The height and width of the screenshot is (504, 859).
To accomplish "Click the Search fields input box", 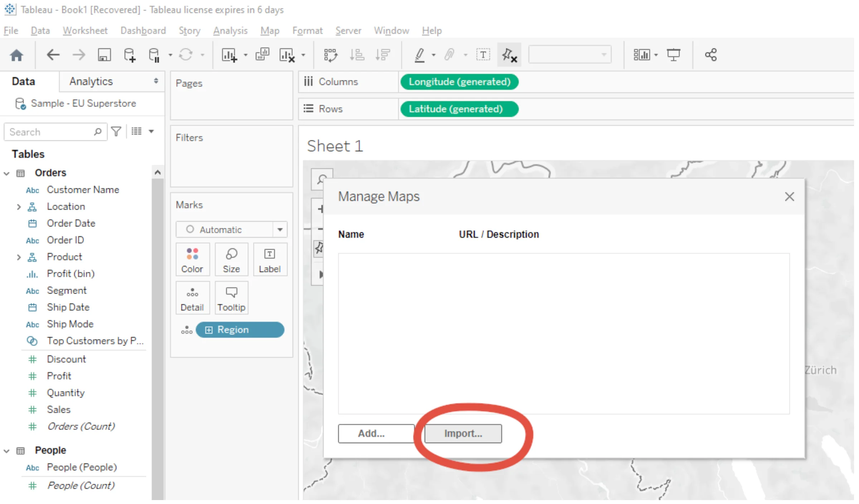I will pyautogui.click(x=55, y=132).
